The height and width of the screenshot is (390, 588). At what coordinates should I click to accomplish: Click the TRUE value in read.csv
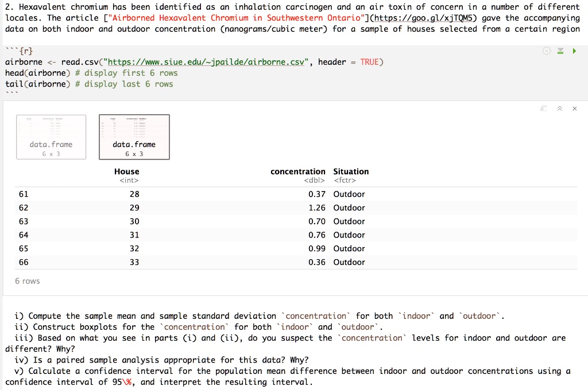tap(369, 62)
